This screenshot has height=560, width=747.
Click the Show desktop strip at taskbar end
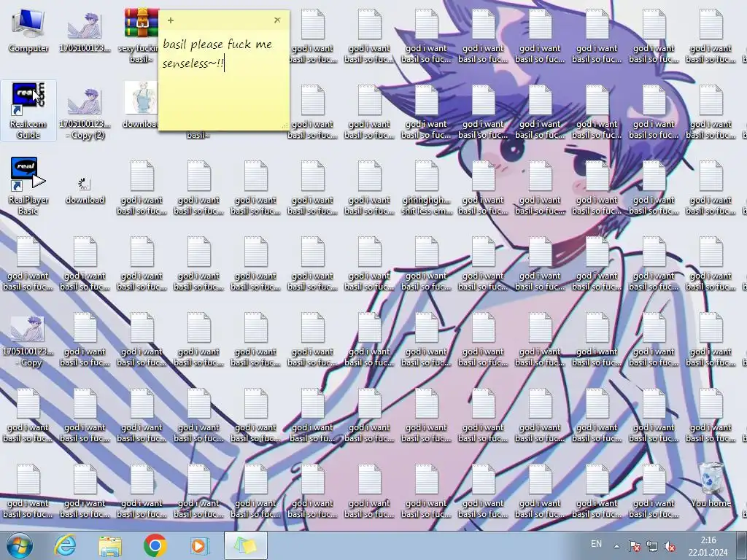[x=741, y=545]
